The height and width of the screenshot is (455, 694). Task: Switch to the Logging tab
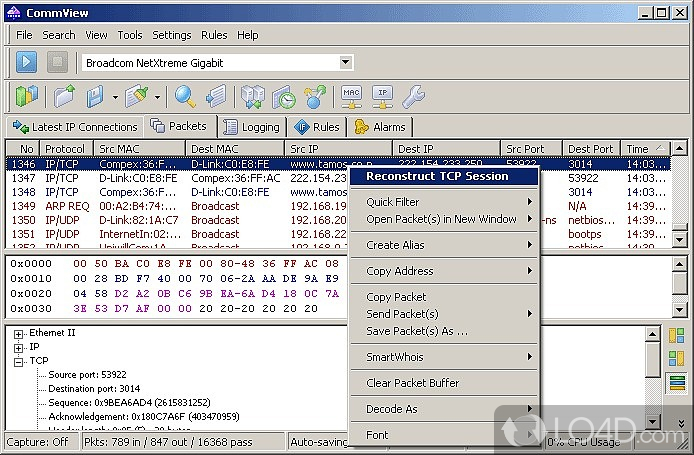coord(251,127)
